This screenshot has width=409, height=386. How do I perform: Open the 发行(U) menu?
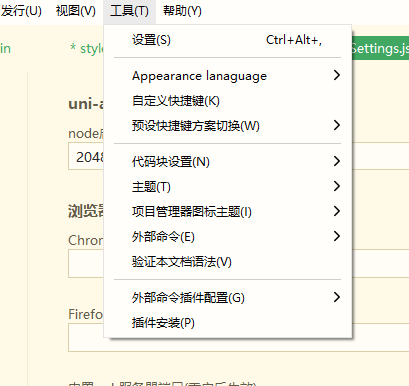pos(21,11)
